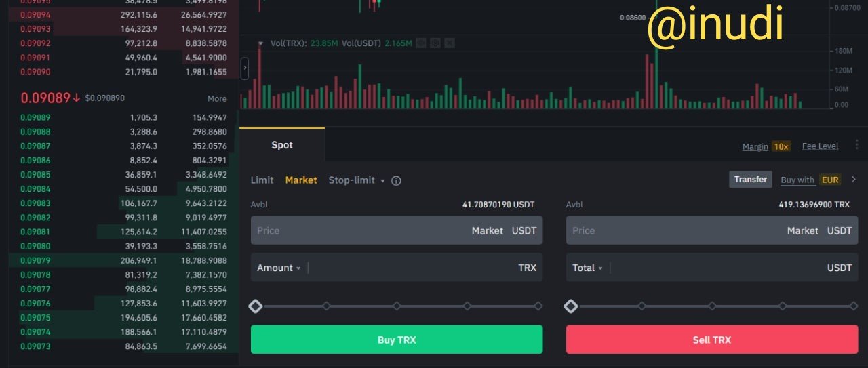Select the Market order type

pos(301,180)
